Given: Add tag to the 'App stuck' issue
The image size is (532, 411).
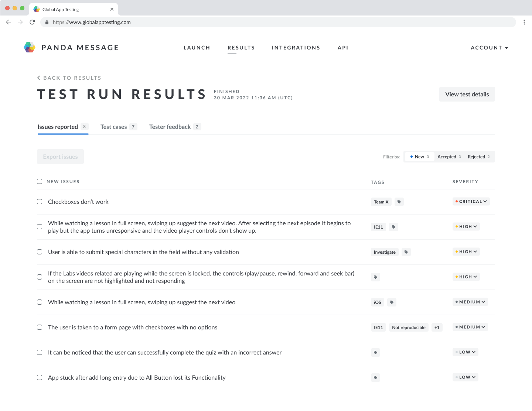Looking at the screenshot, I should [375, 377].
